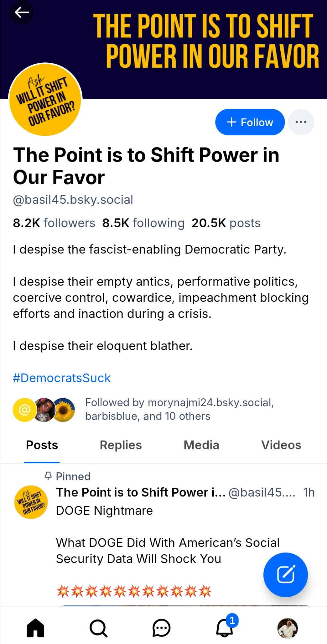Open the #DemocratsSuck hashtag link
The height and width of the screenshot is (644, 327).
coord(62,378)
